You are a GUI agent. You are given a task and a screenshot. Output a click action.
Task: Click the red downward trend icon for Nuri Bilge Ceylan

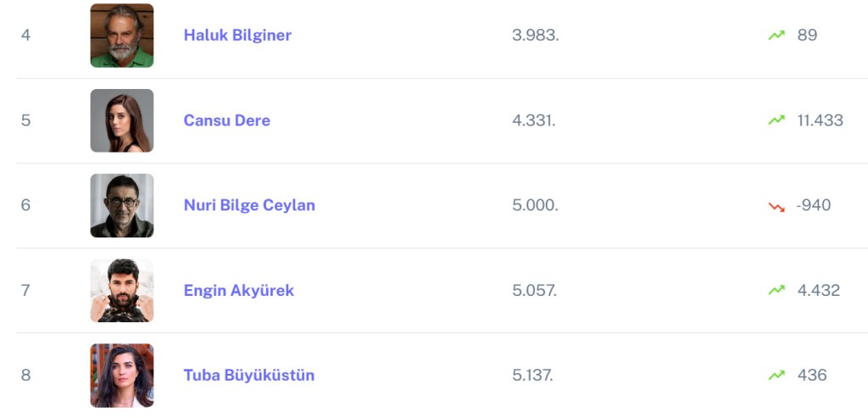tap(776, 206)
